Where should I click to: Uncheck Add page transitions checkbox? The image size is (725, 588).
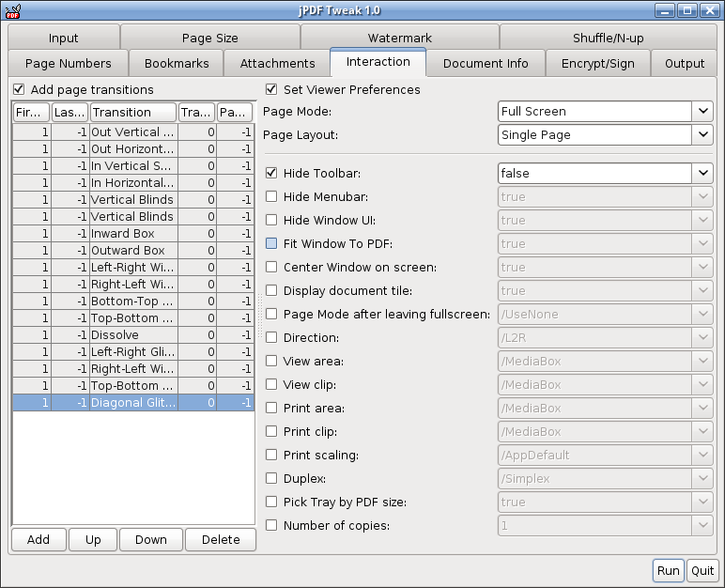pos(19,89)
